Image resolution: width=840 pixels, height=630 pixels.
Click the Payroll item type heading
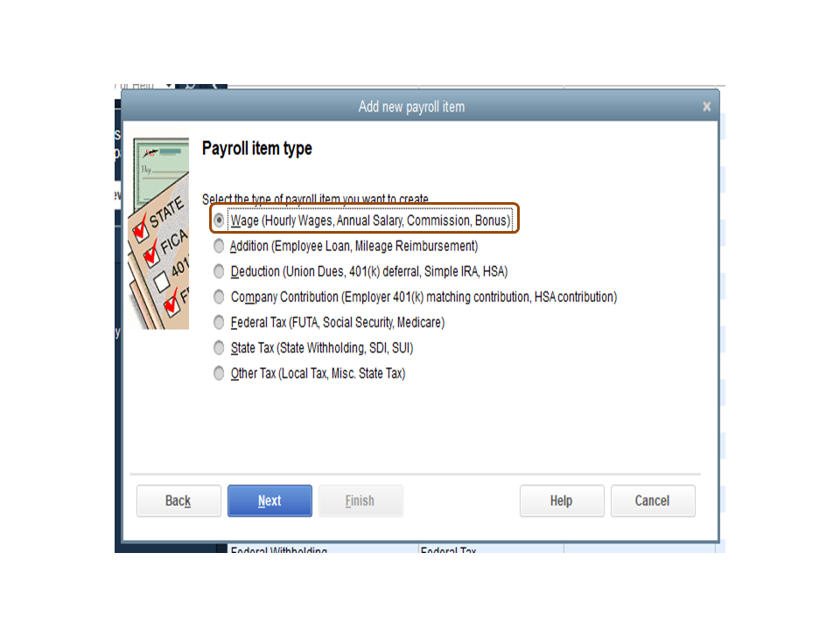pyautogui.click(x=256, y=149)
